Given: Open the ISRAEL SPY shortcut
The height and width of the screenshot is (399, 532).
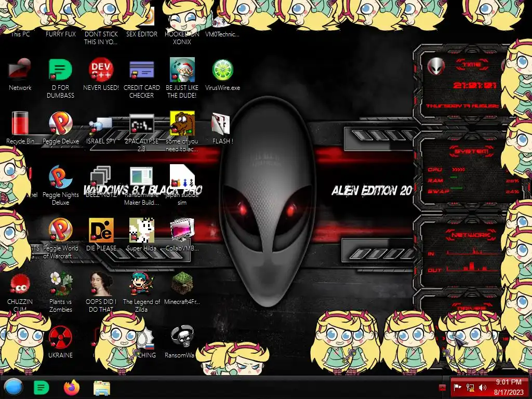Looking at the screenshot, I should coord(101,128).
